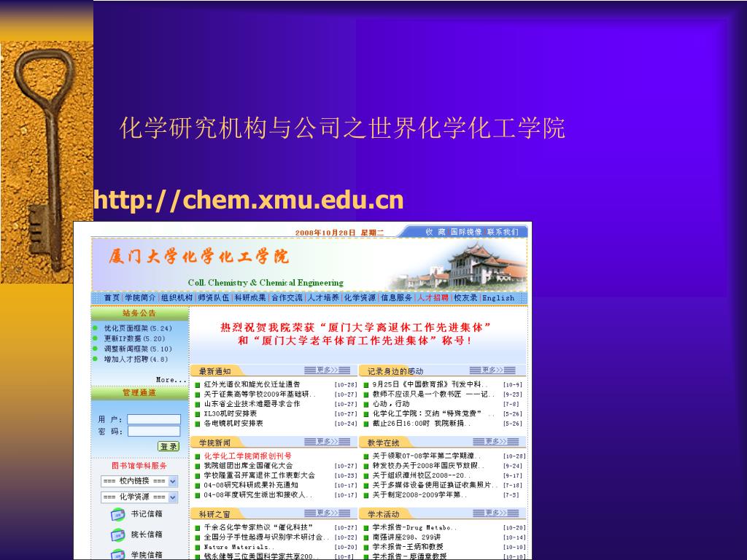The width and height of the screenshot is (747, 560).
Task: Click the 院长信箱 mailbox icon
Action: tap(117, 534)
